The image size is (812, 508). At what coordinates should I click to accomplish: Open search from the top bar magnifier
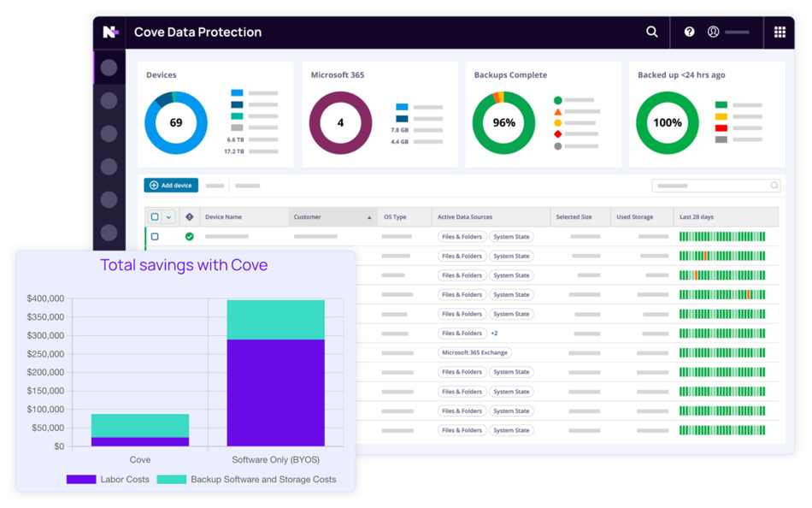click(x=652, y=32)
